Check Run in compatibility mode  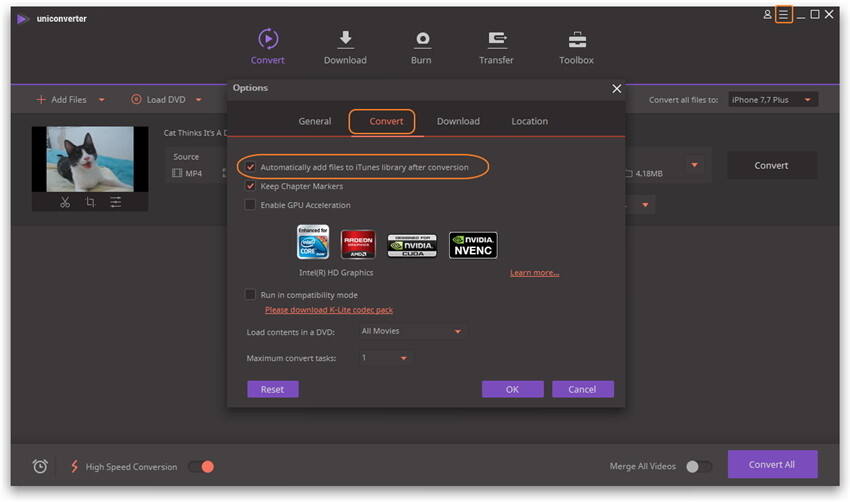point(250,294)
